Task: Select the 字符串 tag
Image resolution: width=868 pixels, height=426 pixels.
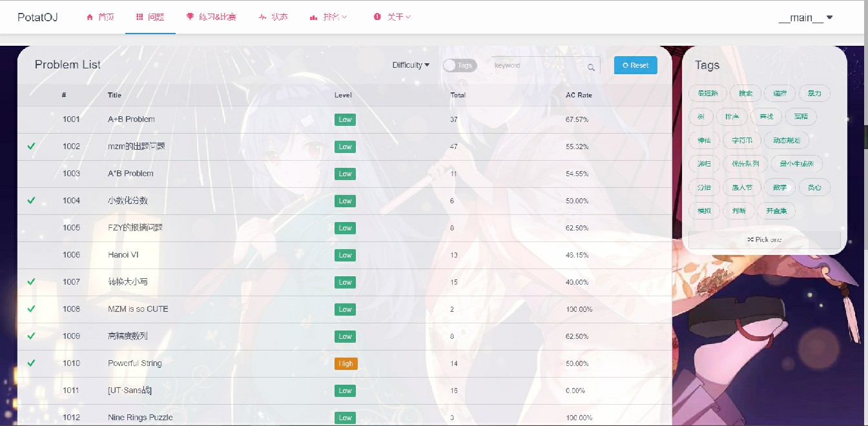Action: 742,140
